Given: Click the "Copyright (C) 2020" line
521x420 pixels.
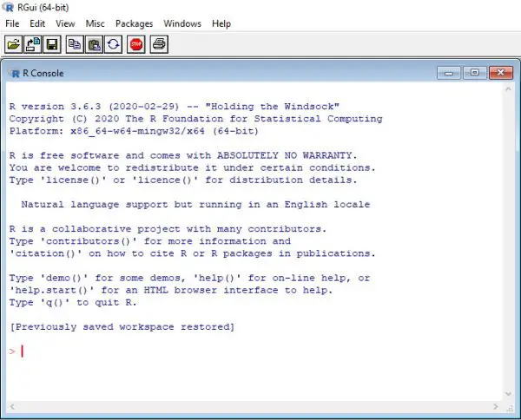Looking at the screenshot, I should click(x=196, y=119).
